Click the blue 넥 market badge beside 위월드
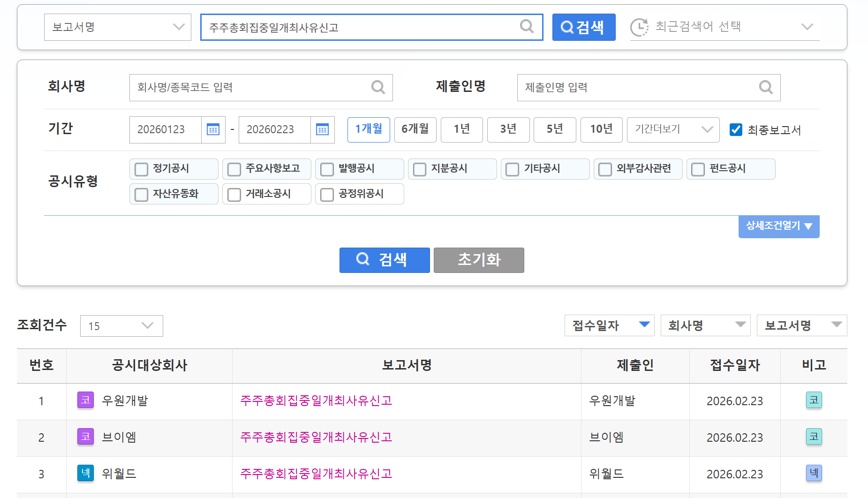 pyautogui.click(x=85, y=473)
